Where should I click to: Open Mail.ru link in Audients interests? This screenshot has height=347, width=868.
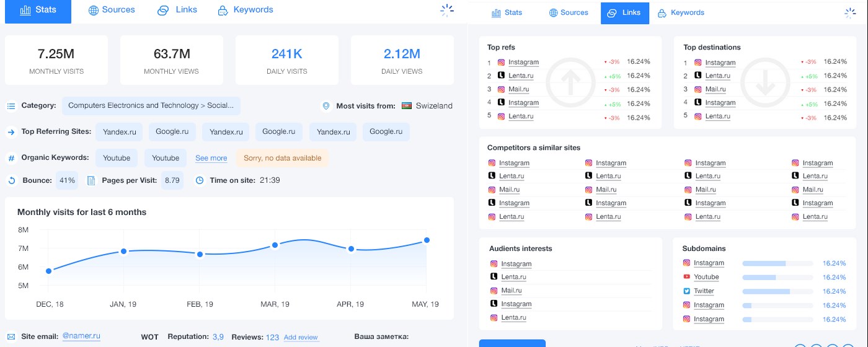point(511,290)
